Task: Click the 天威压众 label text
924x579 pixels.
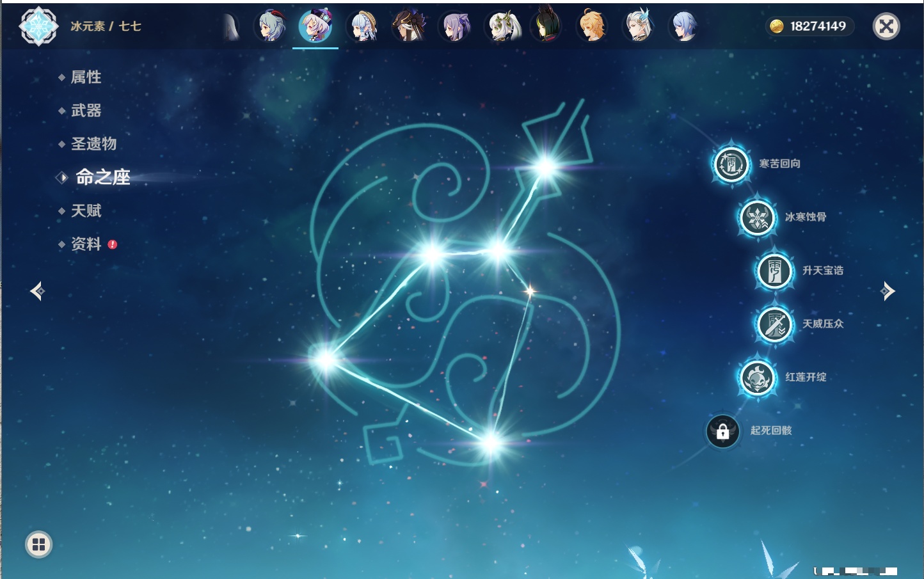Action: [x=823, y=324]
